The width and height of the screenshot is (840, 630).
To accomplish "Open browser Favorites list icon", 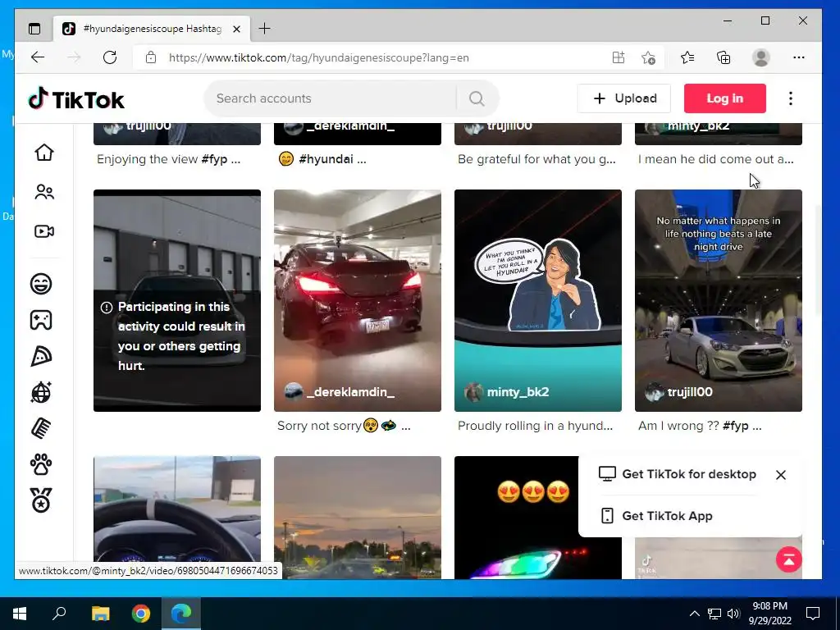I will 687,57.
